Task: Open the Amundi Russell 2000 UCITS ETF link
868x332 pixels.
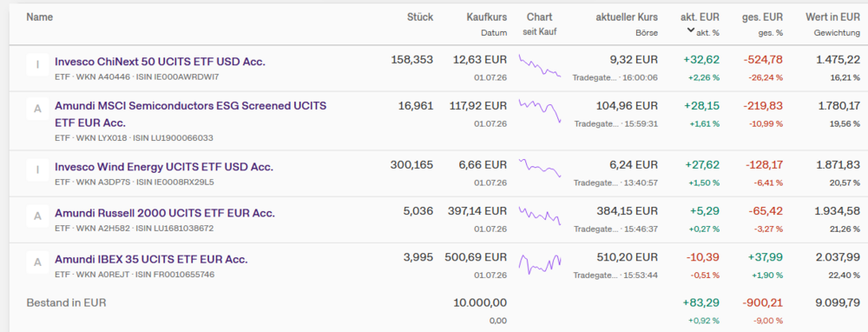Action: click(x=165, y=214)
